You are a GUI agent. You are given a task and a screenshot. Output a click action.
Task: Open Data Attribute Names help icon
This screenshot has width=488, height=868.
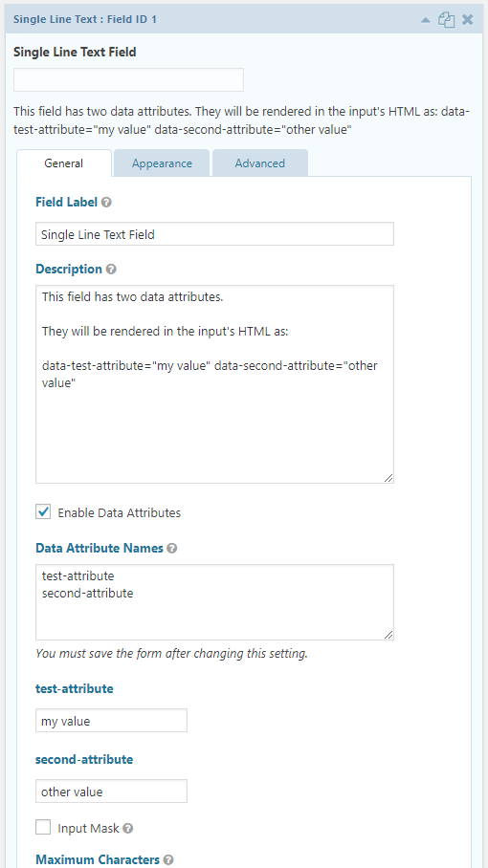pyautogui.click(x=172, y=548)
